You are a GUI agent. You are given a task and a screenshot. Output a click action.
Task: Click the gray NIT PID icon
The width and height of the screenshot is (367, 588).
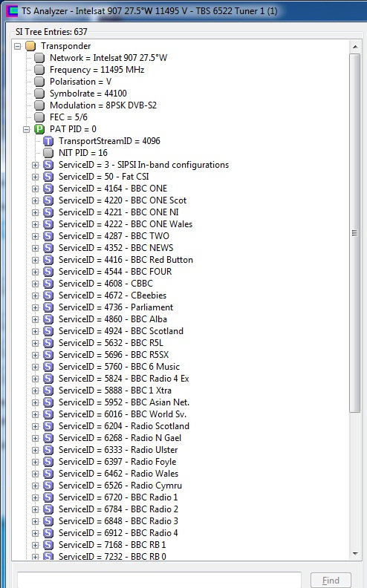tap(48, 153)
